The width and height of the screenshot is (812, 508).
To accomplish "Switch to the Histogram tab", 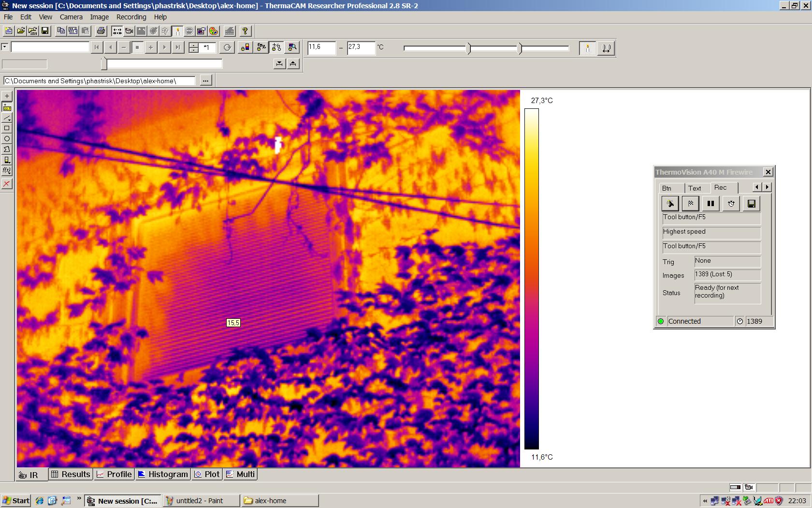I will tap(163, 474).
